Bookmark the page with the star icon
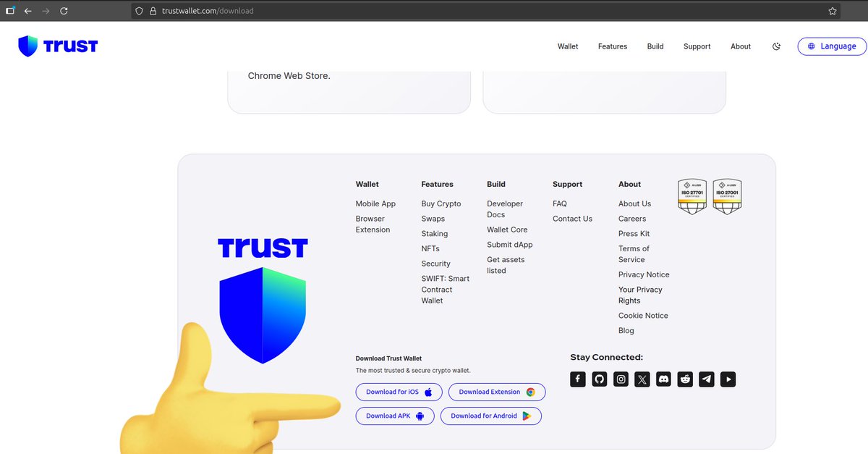 833,11
